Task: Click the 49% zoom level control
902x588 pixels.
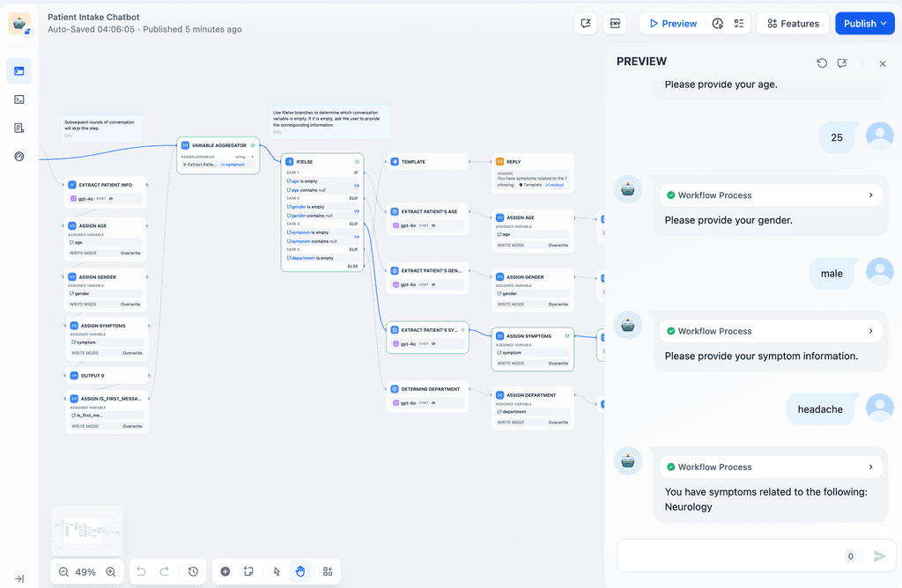Action: coord(86,571)
